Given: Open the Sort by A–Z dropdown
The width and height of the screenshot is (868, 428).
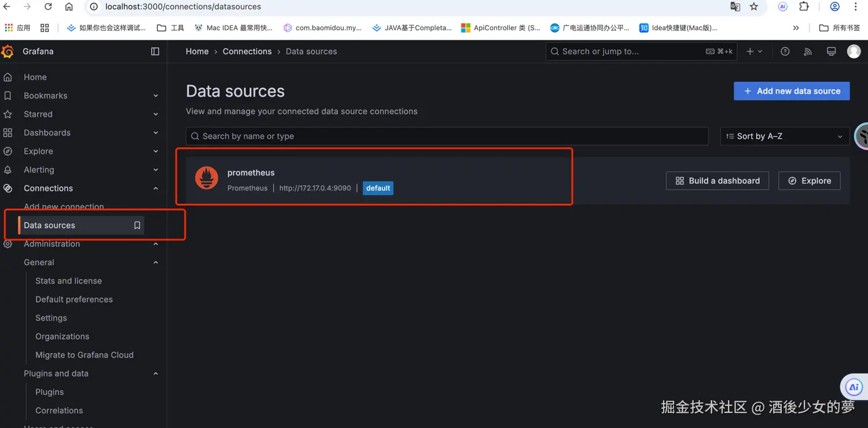Looking at the screenshot, I should [785, 136].
